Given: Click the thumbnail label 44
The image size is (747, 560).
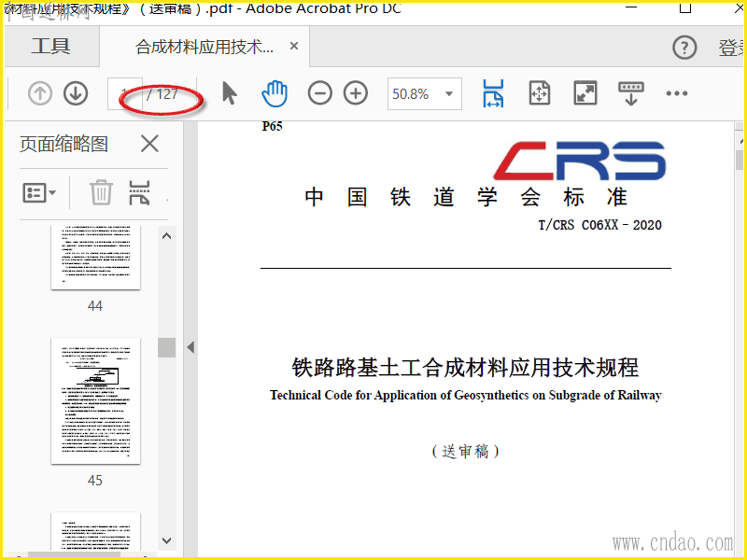Looking at the screenshot, I should tap(95, 306).
